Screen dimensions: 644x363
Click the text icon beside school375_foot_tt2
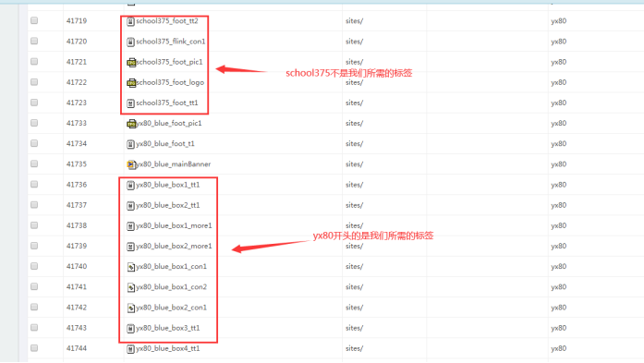click(130, 21)
